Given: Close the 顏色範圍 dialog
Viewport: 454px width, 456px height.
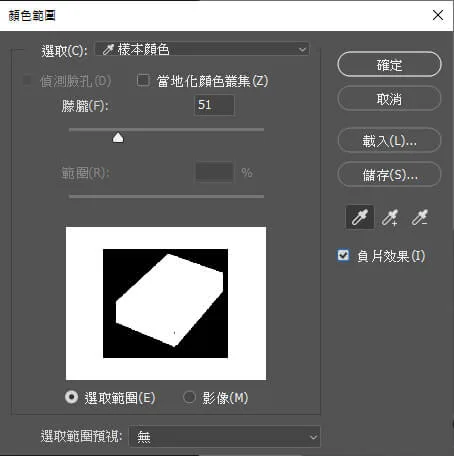Looking at the screenshot, I should [438, 15].
